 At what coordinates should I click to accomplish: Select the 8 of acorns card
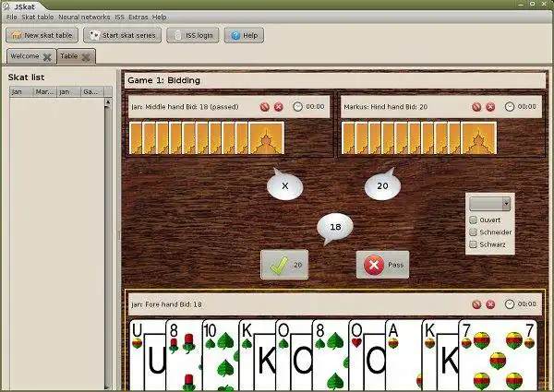coord(184,354)
